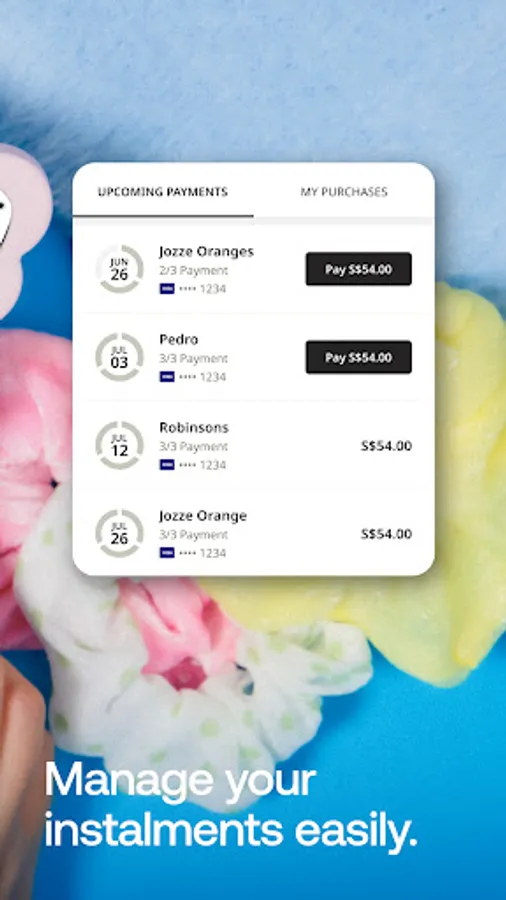Image resolution: width=506 pixels, height=900 pixels.
Task: View the Robinsons S$54.00 amount
Action: tap(386, 446)
